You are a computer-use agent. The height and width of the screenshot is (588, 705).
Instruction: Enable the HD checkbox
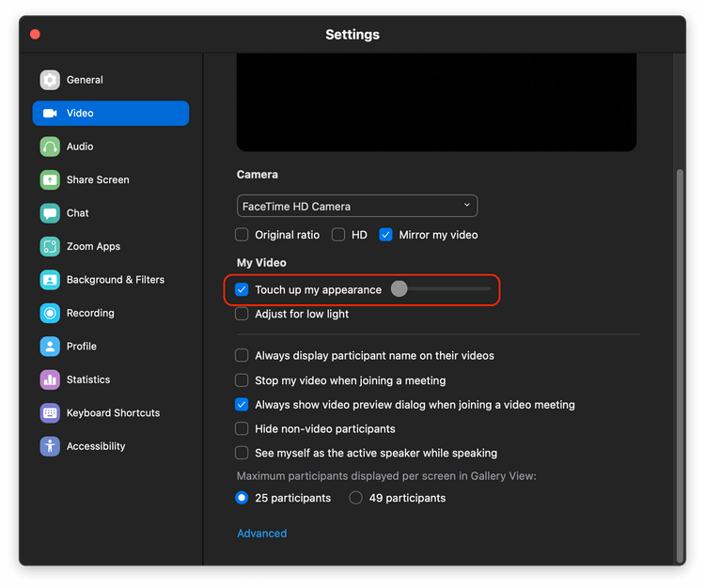[x=338, y=235]
